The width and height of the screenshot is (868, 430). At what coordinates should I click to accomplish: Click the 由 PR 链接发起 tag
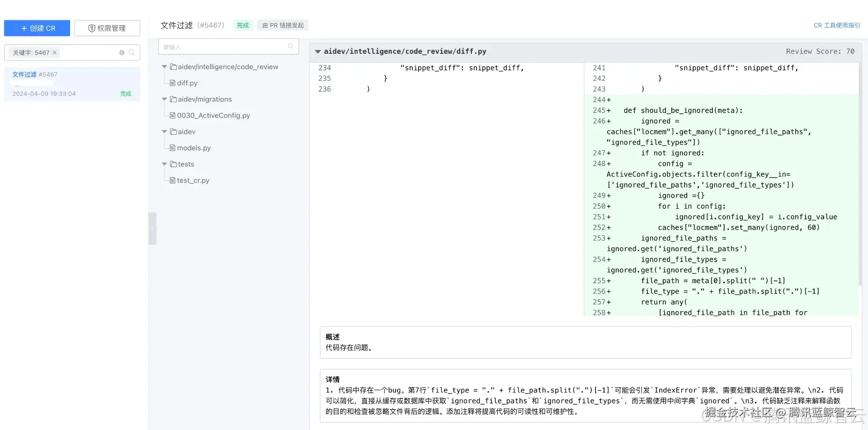pos(283,25)
